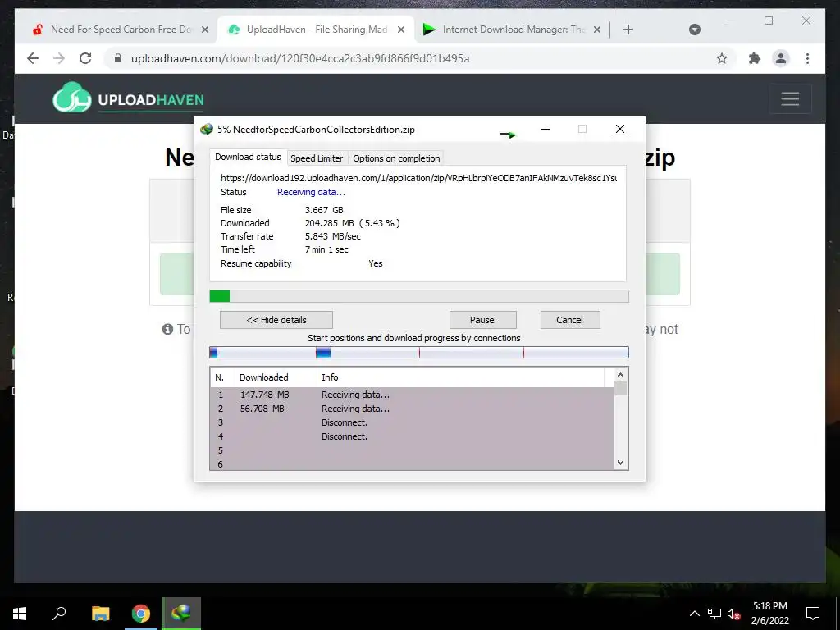
Task: Open the notification center icon
Action: point(813,614)
